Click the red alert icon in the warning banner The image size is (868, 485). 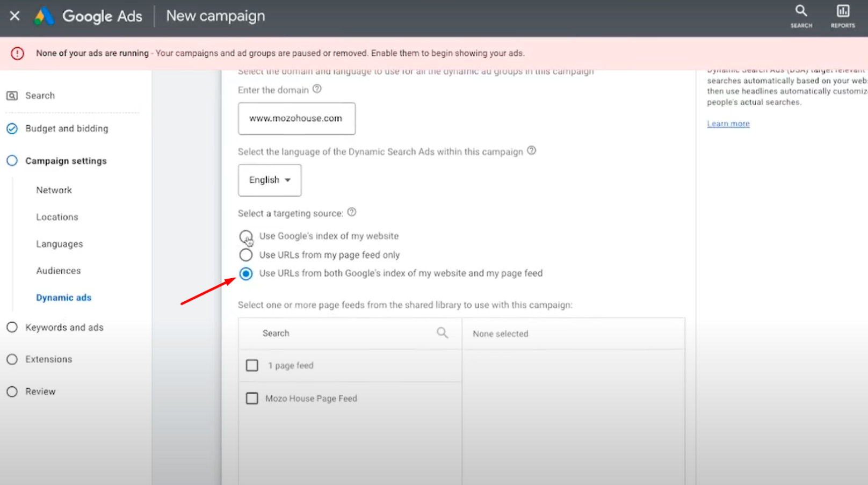coord(17,53)
